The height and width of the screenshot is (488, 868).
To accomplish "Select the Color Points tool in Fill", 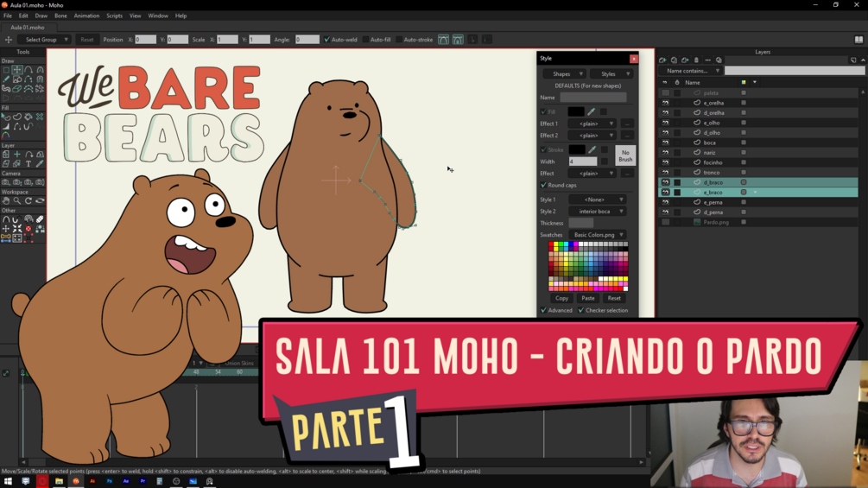I will tap(6, 136).
